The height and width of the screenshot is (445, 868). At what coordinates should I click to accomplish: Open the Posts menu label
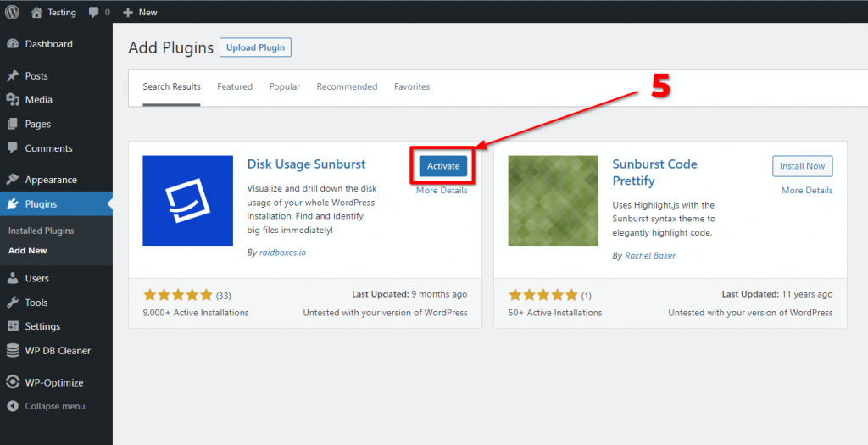tap(36, 75)
